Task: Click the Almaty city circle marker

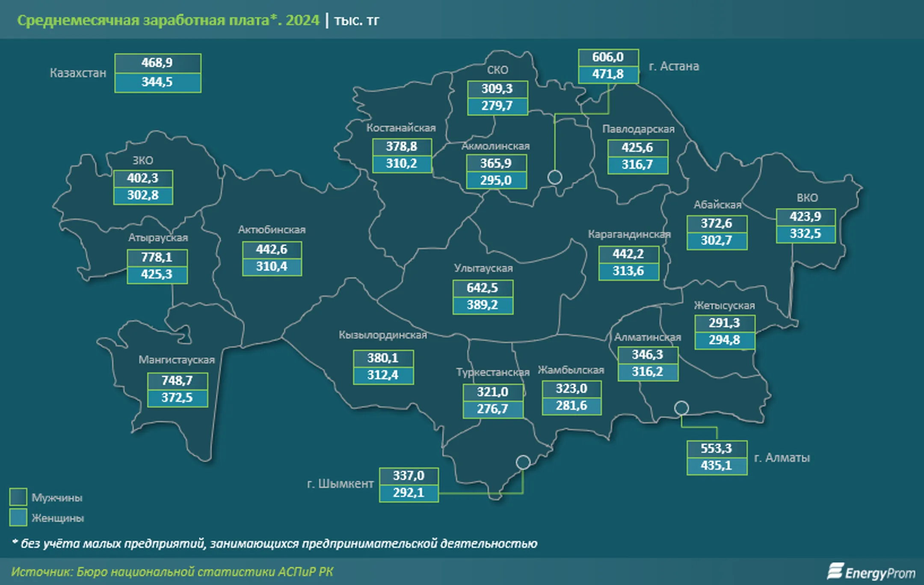Action: pyautogui.click(x=681, y=408)
